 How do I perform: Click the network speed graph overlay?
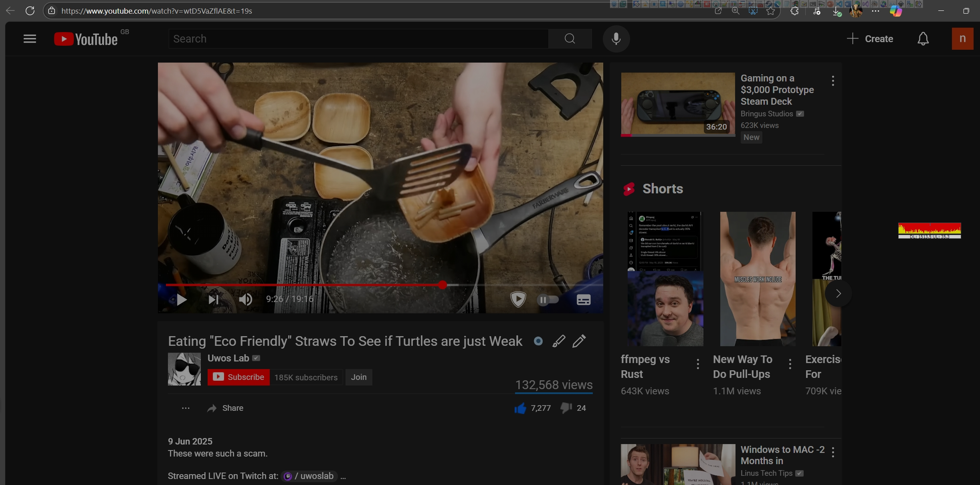pos(929,231)
